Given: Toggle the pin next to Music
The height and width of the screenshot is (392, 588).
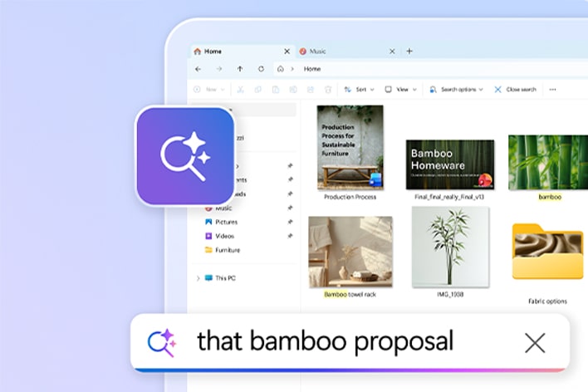Looking at the screenshot, I should (290, 208).
